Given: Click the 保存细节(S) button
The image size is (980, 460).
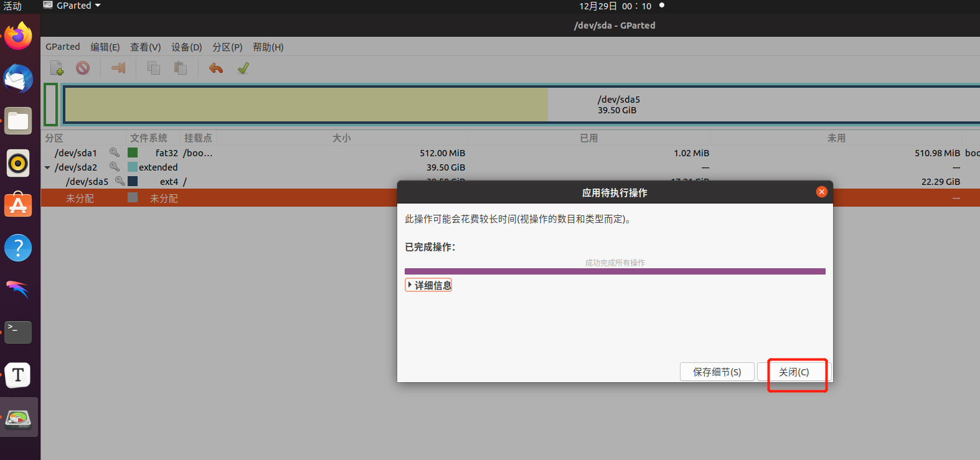Looking at the screenshot, I should pos(717,372).
